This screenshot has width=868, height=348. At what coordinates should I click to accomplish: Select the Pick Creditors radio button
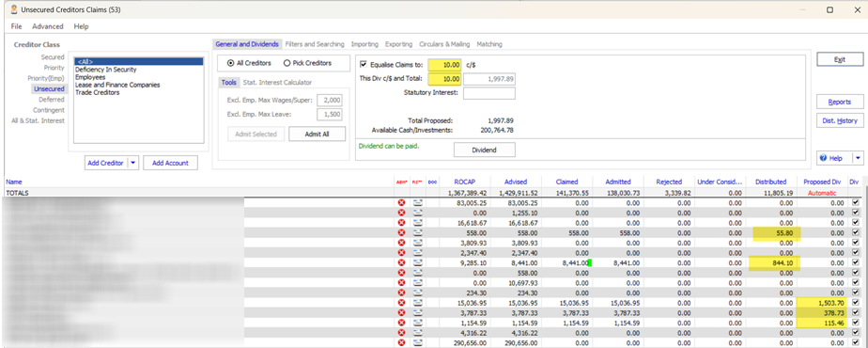click(x=287, y=63)
